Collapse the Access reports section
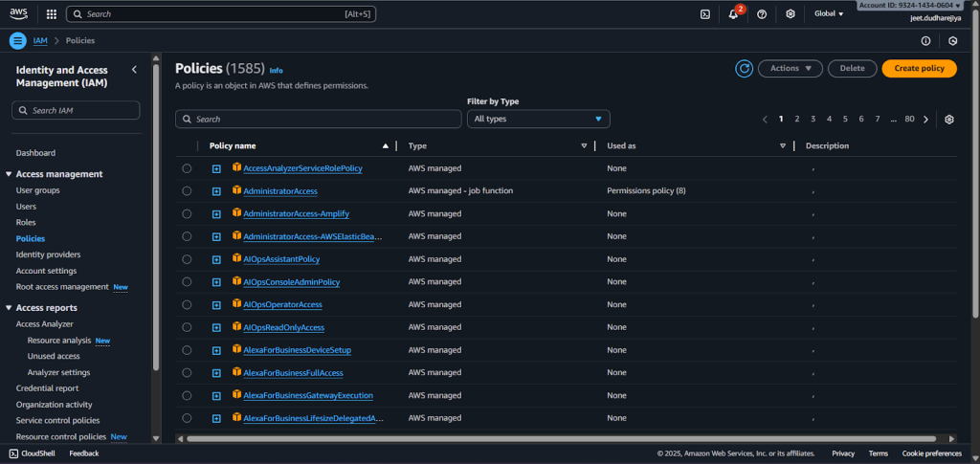Viewport: 980px width, 464px height. pos(10,308)
